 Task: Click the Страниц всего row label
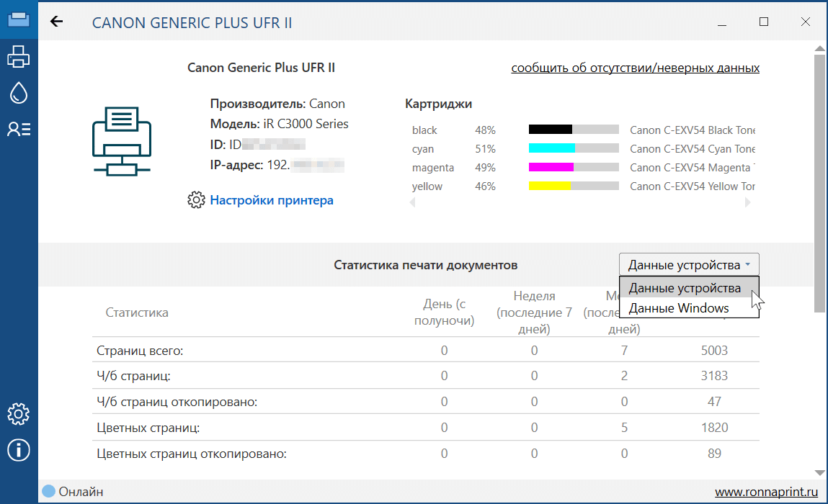(x=140, y=351)
